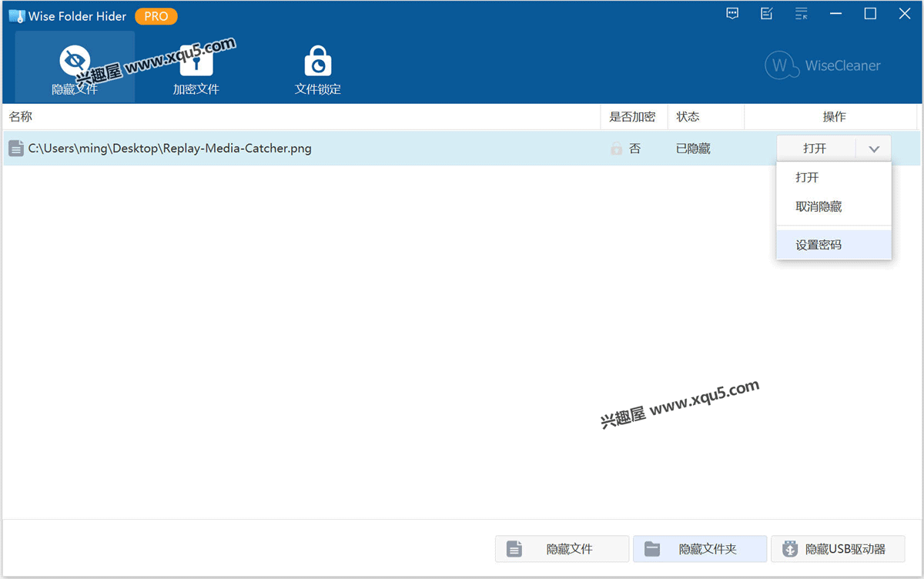Maximize the Wise Folder Hider window
Viewport: 924px width, 579px height.
[x=870, y=14]
